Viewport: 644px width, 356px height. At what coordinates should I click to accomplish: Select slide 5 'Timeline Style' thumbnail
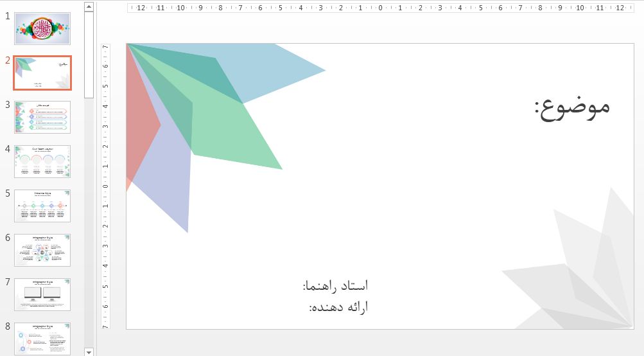pos(42,206)
